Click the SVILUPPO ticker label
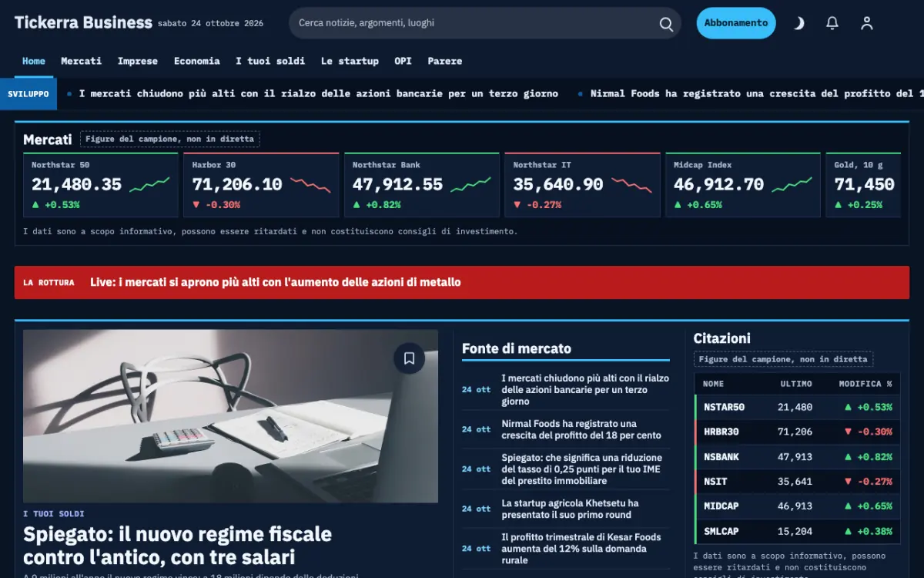The width and height of the screenshot is (924, 578). coord(28,94)
